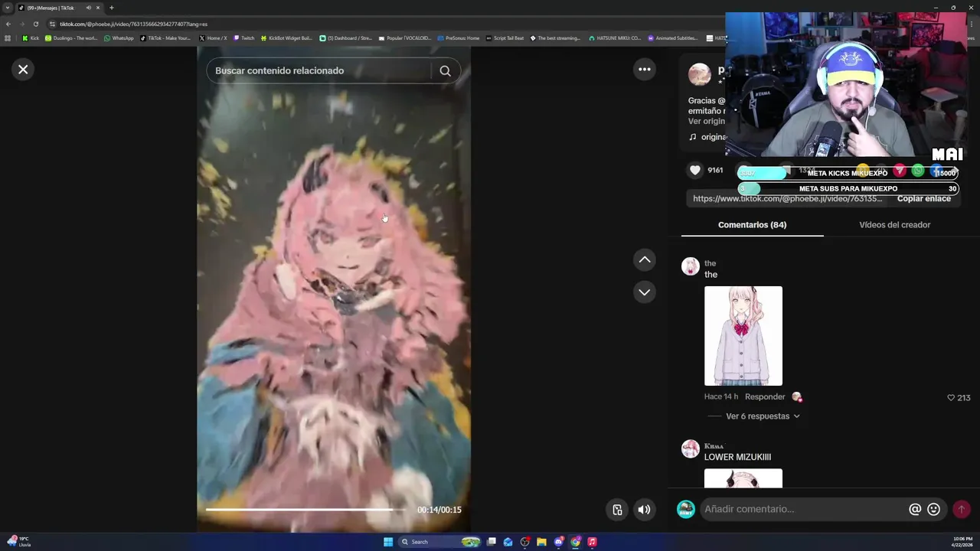Switch to 'Comentarios (84)' tab
This screenshot has width=980, height=551.
tap(752, 225)
